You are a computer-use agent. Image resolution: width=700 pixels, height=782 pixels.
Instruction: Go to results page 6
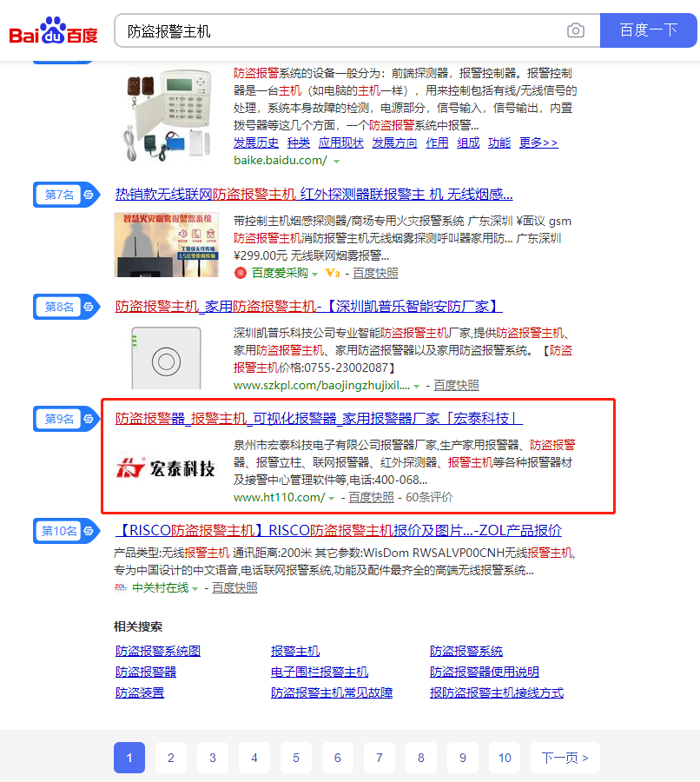pos(338,758)
